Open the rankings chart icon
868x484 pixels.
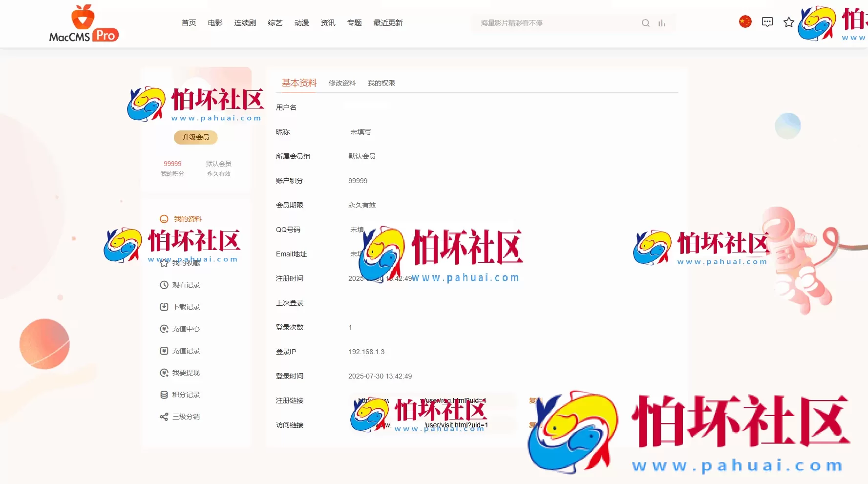pos(662,23)
